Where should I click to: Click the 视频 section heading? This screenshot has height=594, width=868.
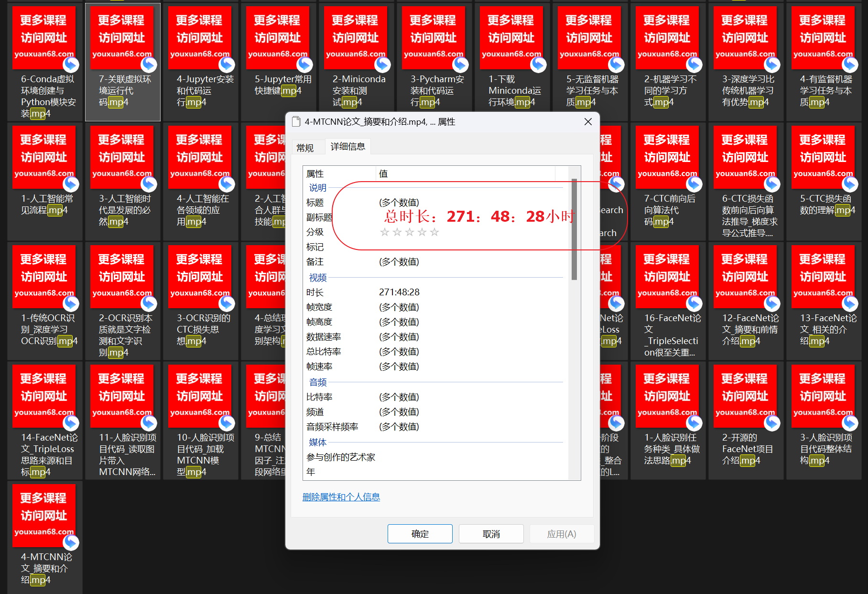pyautogui.click(x=317, y=277)
